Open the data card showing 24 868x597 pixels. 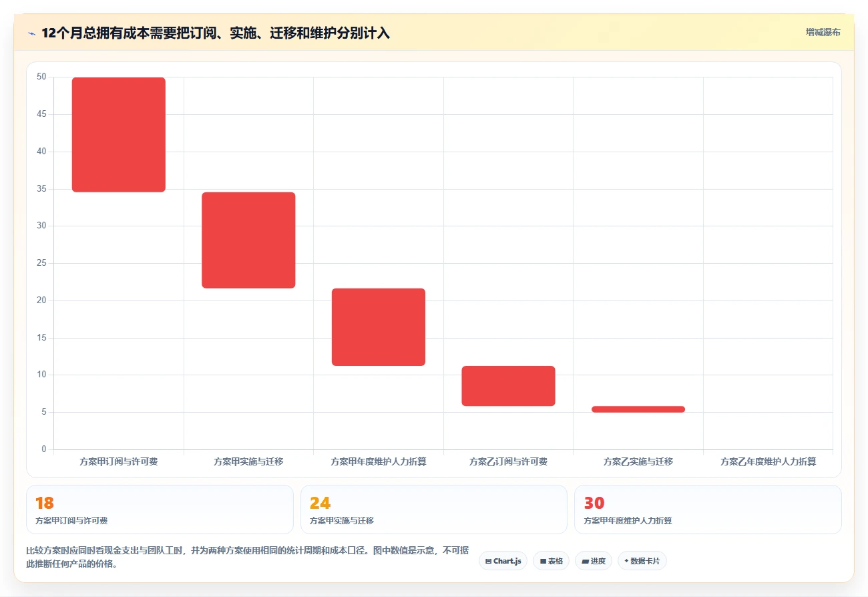point(434,510)
